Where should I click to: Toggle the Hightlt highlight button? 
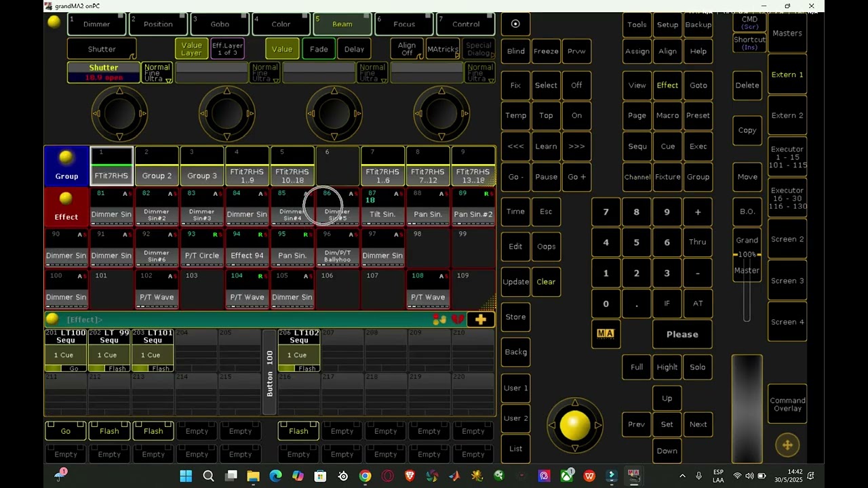pyautogui.click(x=667, y=367)
